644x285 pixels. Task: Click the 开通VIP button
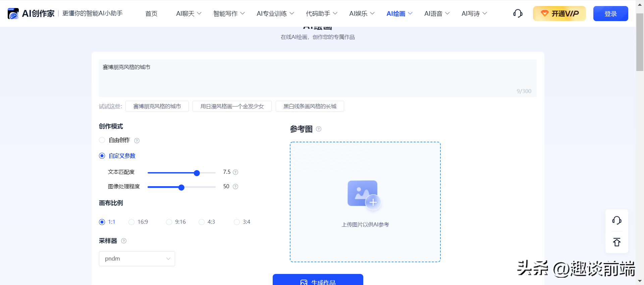(x=559, y=13)
